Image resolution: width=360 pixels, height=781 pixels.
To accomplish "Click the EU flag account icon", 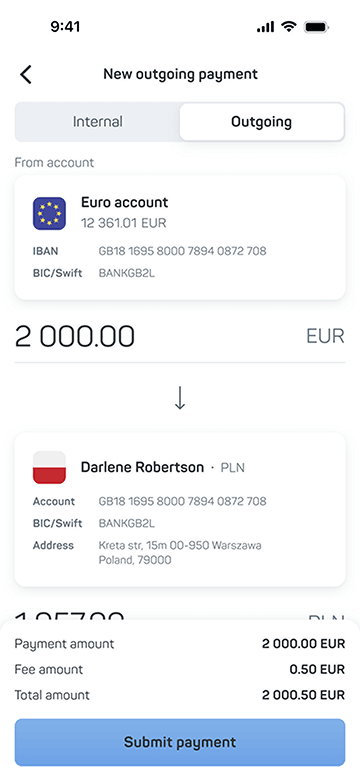I will coord(49,213).
